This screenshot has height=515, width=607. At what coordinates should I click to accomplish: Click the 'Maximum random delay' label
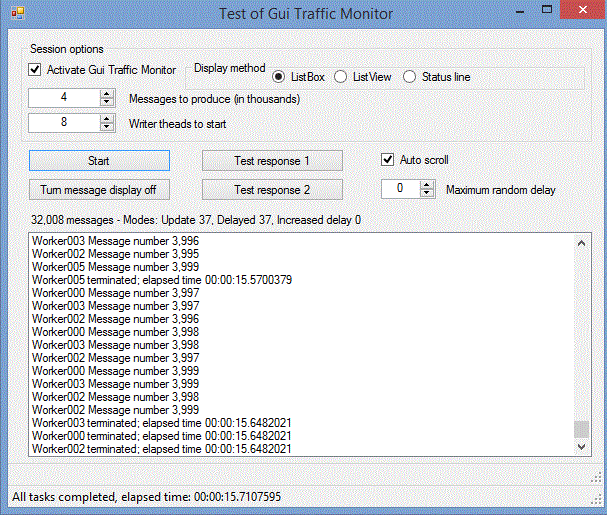coord(501,190)
